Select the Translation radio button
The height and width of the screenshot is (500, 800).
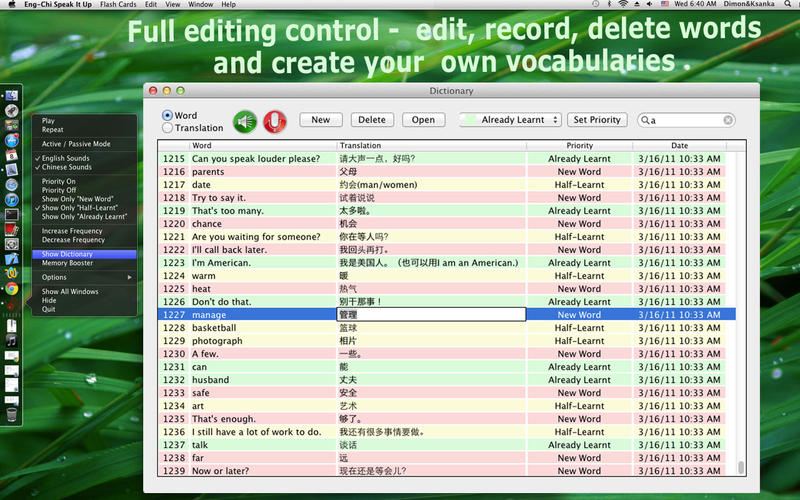(x=167, y=128)
